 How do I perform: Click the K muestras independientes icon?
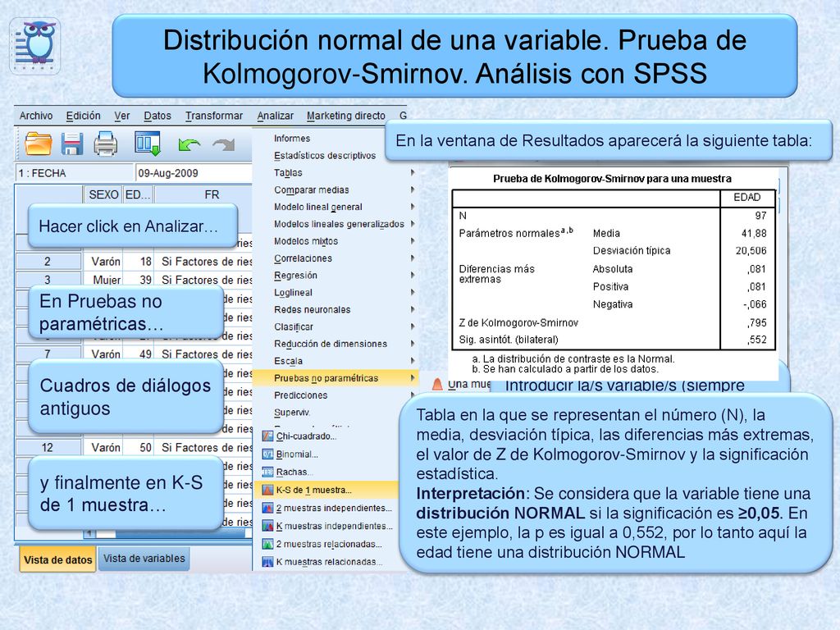click(268, 526)
